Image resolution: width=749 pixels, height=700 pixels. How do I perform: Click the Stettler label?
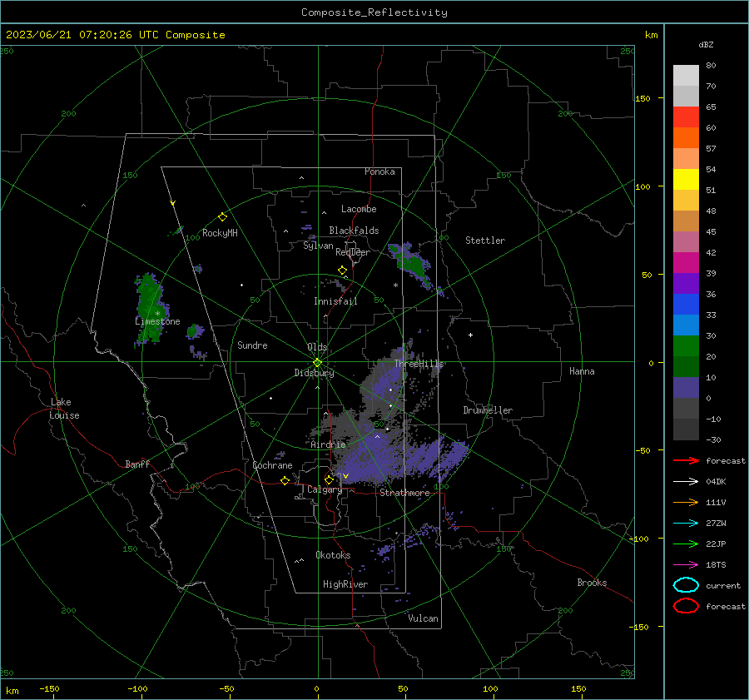pyautogui.click(x=485, y=241)
